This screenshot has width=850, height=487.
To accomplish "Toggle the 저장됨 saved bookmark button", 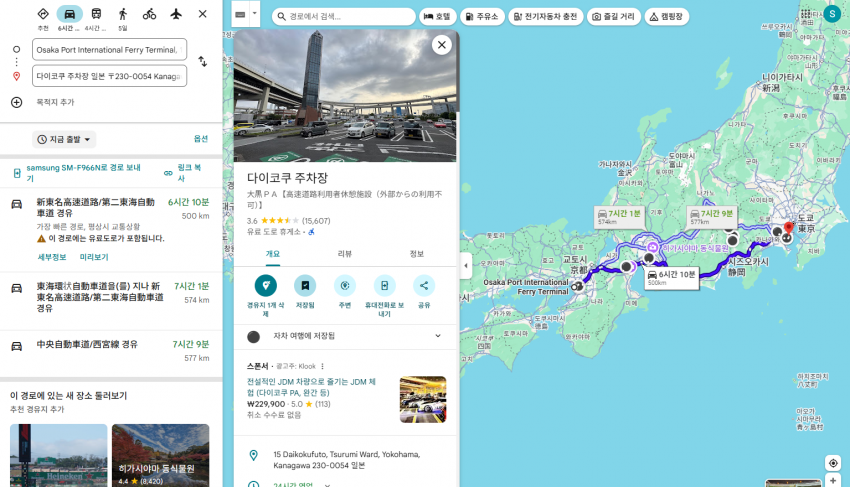I will 305,286.
